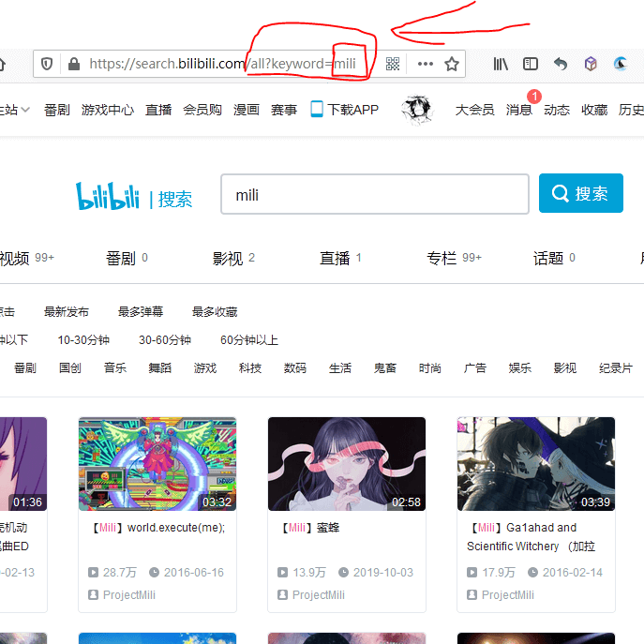Open site security info via the padlock icon
The height and width of the screenshot is (644, 644).
73,64
